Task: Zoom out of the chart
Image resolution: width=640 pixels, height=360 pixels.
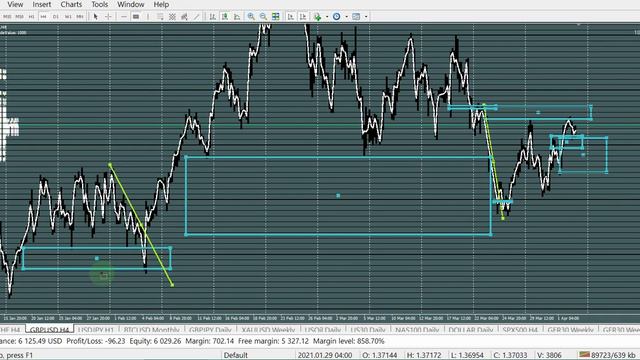Action: [x=263, y=17]
